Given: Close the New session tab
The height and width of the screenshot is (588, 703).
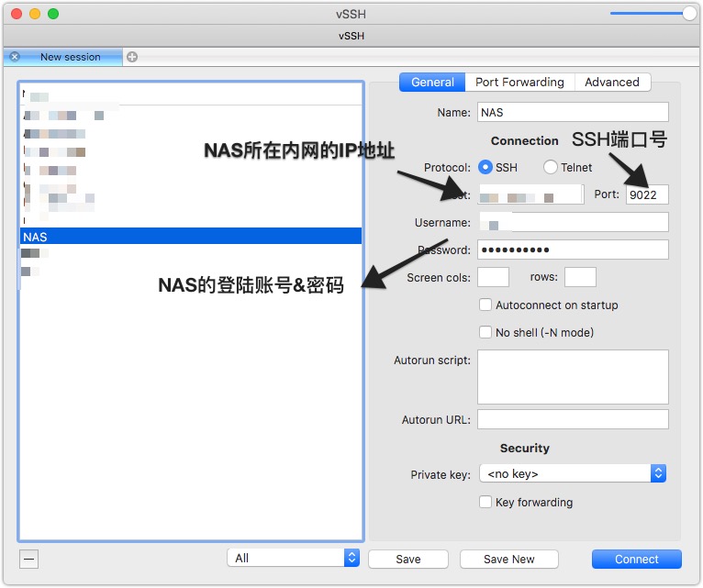Looking at the screenshot, I should [x=15, y=57].
